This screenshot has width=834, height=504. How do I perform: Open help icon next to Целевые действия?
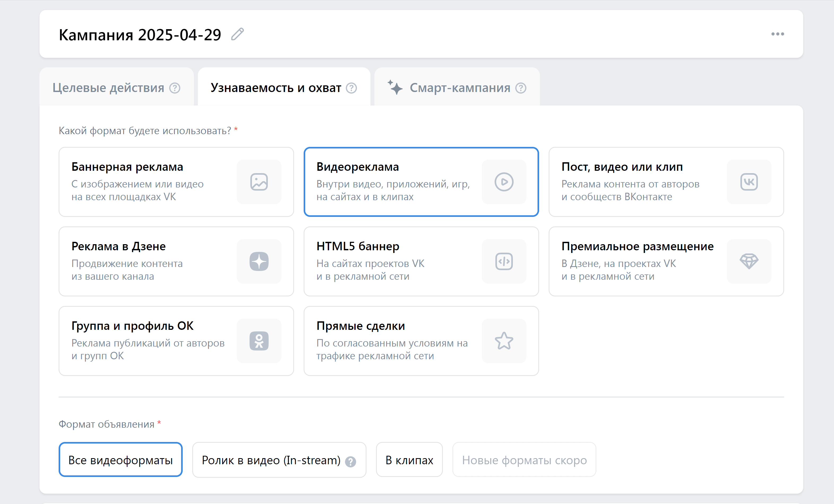[175, 88]
